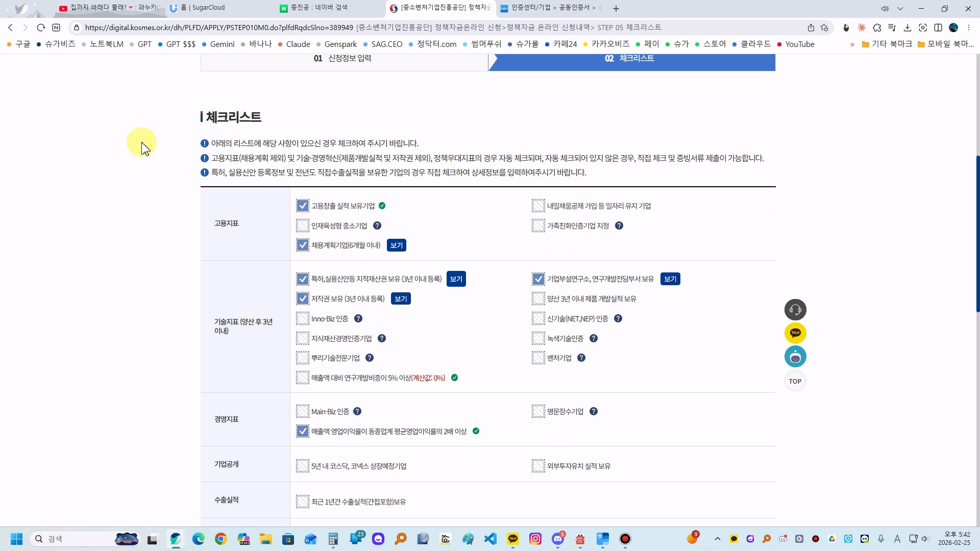The height and width of the screenshot is (551, 980).
Task: Expand system tray hidden icons arrow
Action: click(717, 539)
